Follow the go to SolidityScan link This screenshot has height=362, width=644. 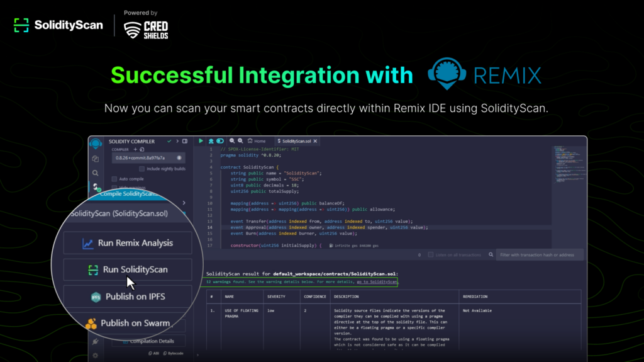377,282
